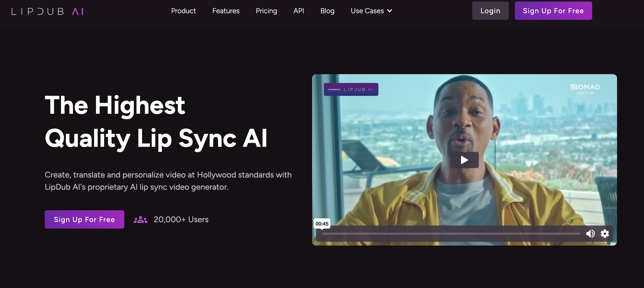Click the LipDub AI logo in header
This screenshot has width=644, height=288.
47,11
